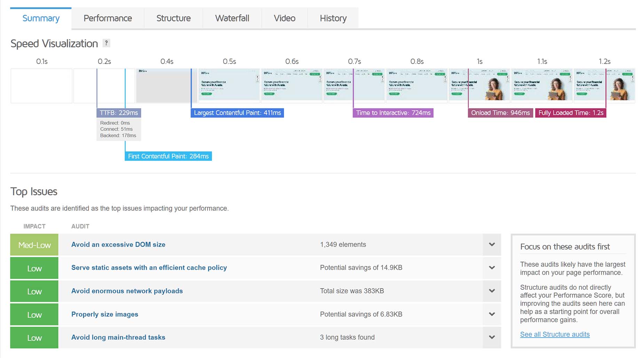
Task: Open the Structure tab
Action: coord(173,18)
